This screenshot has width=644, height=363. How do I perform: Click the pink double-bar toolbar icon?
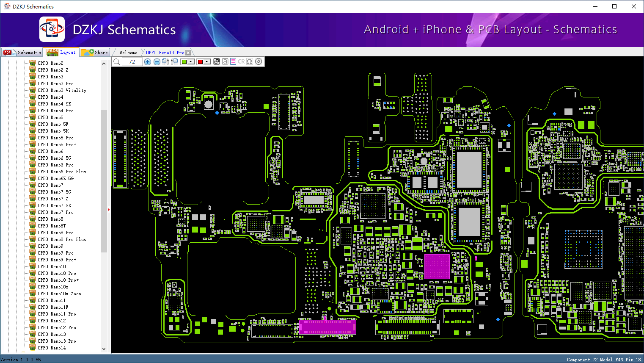pos(233,61)
